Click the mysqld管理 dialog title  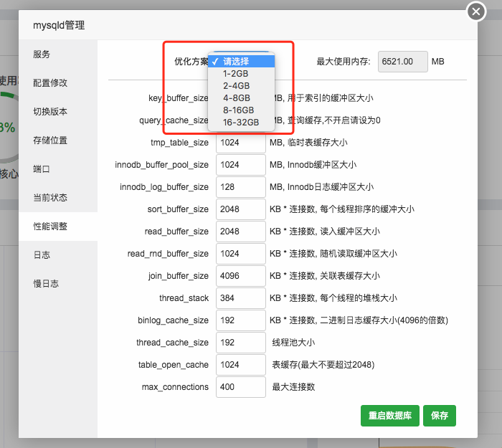pos(59,25)
